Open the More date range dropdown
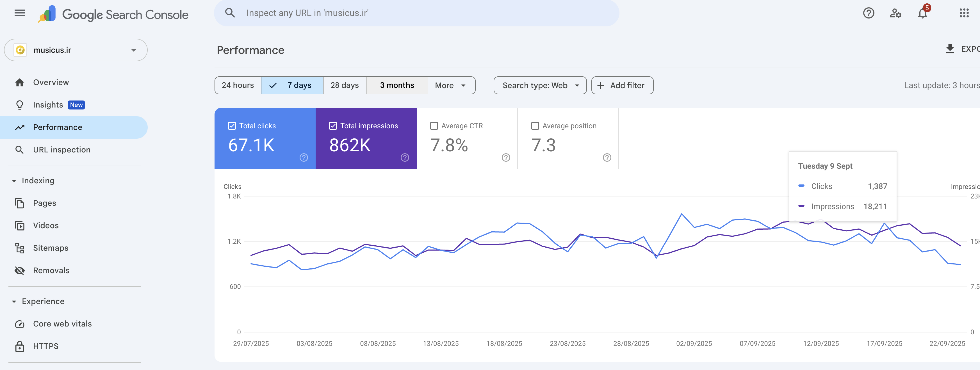 pyautogui.click(x=451, y=85)
